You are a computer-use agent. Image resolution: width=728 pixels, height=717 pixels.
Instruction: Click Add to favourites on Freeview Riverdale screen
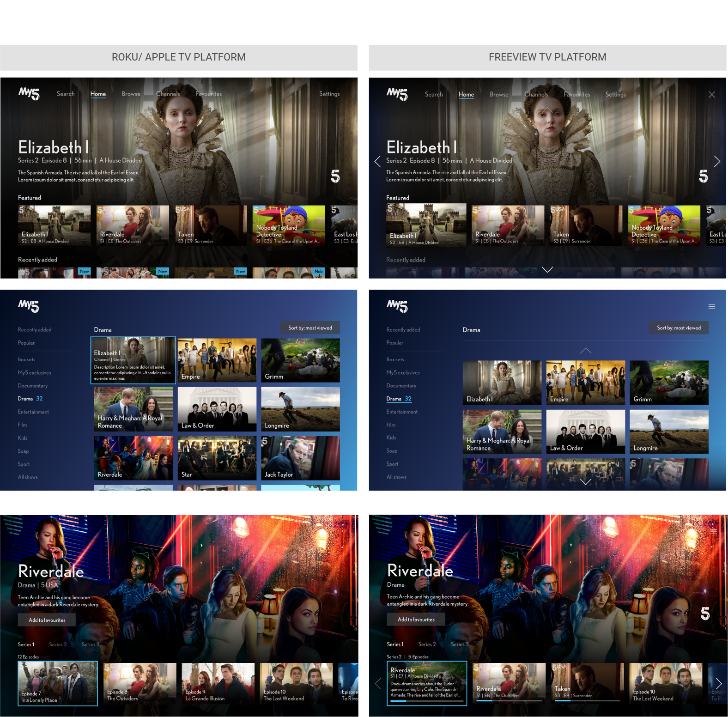click(x=416, y=620)
